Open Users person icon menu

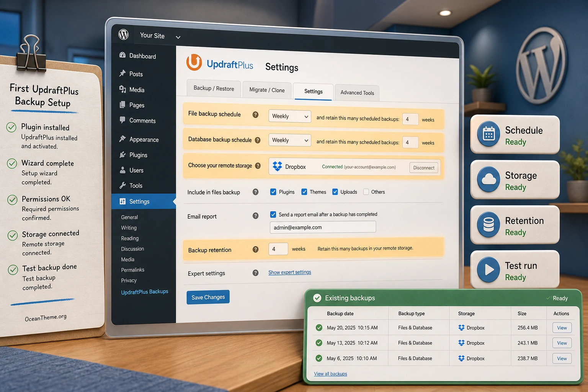pyautogui.click(x=122, y=170)
